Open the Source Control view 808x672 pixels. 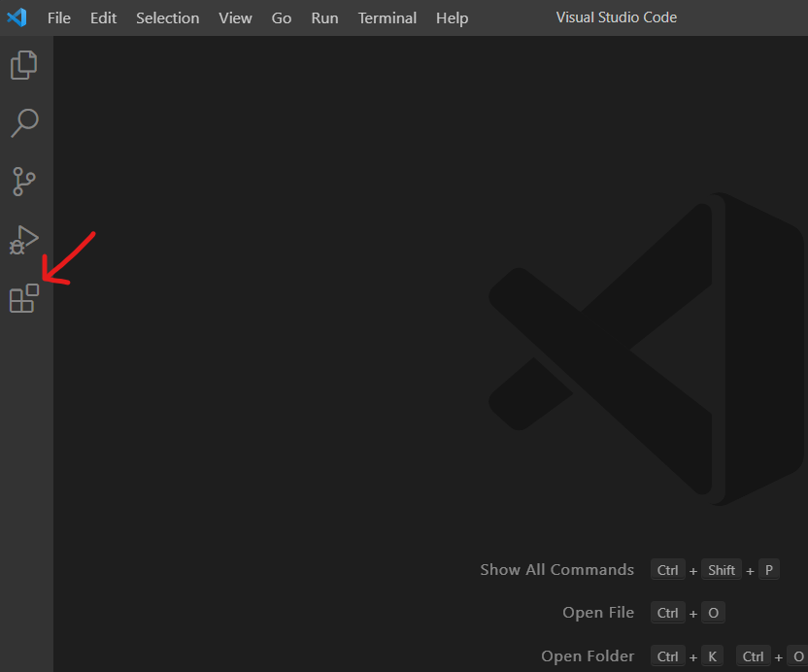point(24,182)
